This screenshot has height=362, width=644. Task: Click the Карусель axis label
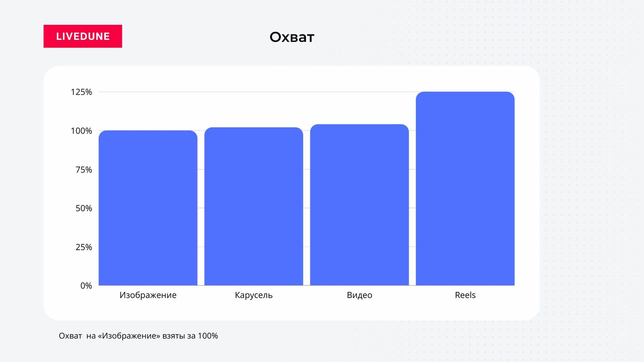pyautogui.click(x=254, y=295)
